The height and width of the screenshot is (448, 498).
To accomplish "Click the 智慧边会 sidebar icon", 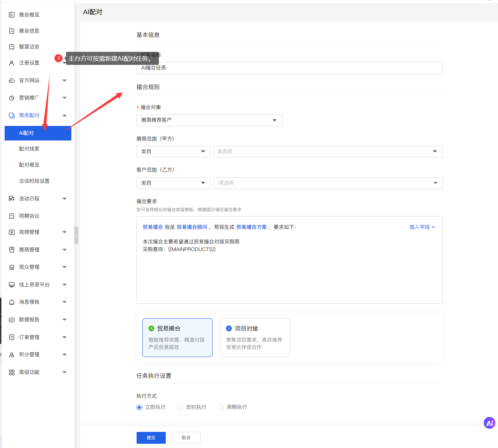I will pyautogui.click(x=12, y=47).
